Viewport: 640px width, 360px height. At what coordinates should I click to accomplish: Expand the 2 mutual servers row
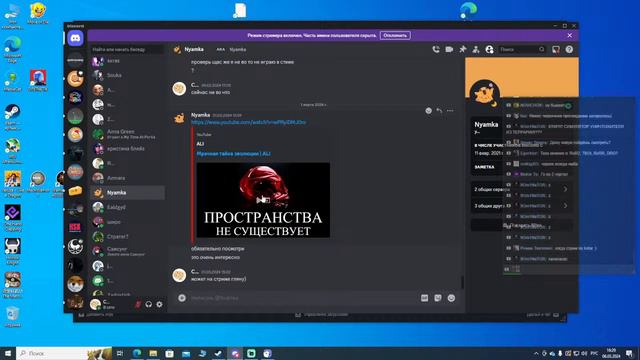[521, 189]
